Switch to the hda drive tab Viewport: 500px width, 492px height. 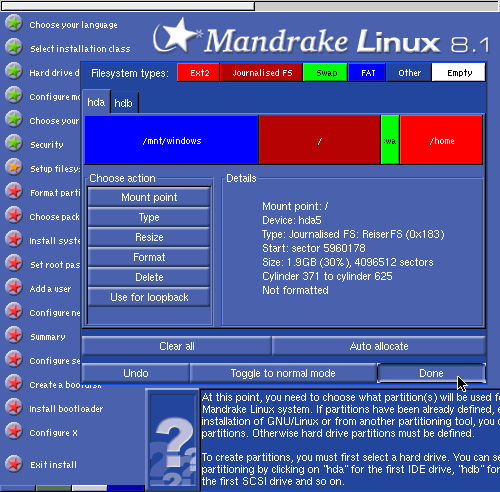(x=96, y=102)
